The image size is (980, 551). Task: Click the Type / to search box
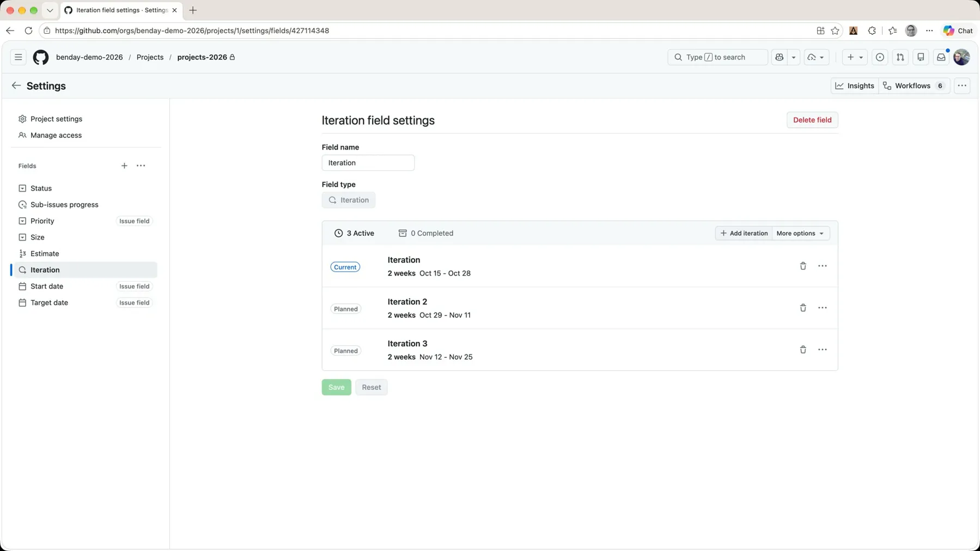717,57
